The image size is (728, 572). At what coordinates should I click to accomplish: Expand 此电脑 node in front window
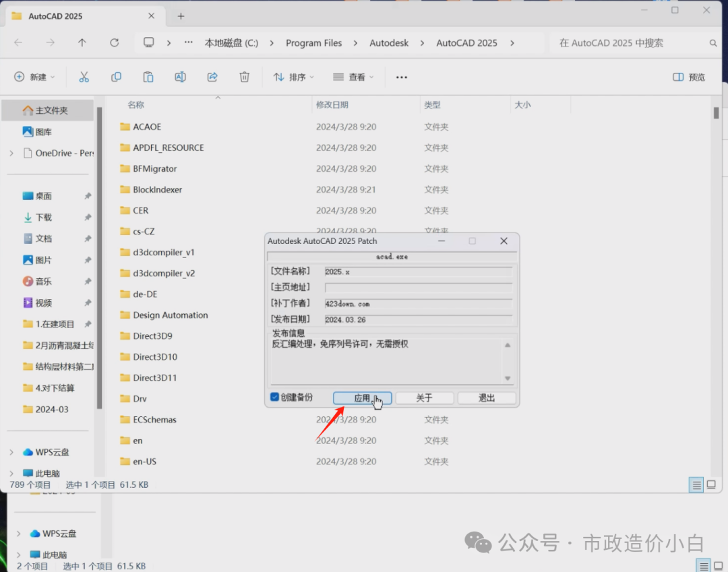point(11,473)
